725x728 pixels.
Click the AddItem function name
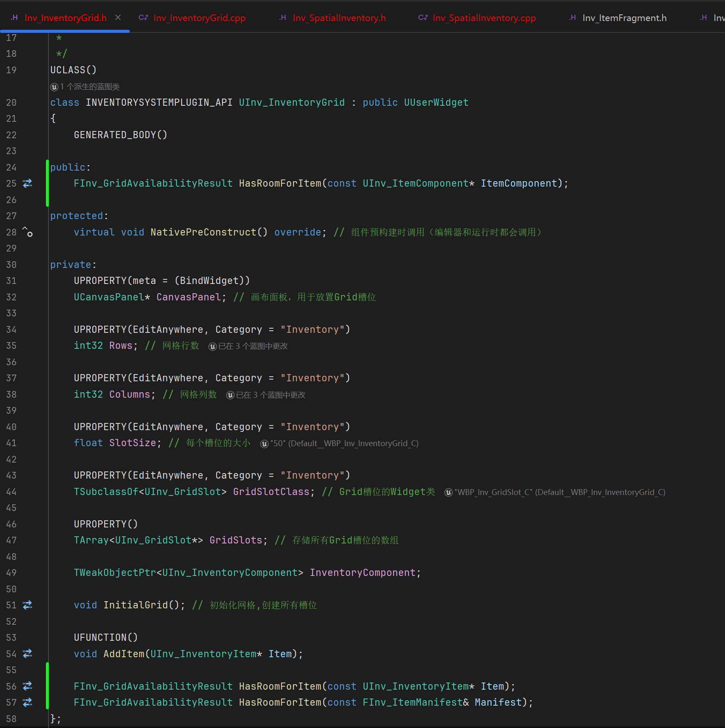123,654
